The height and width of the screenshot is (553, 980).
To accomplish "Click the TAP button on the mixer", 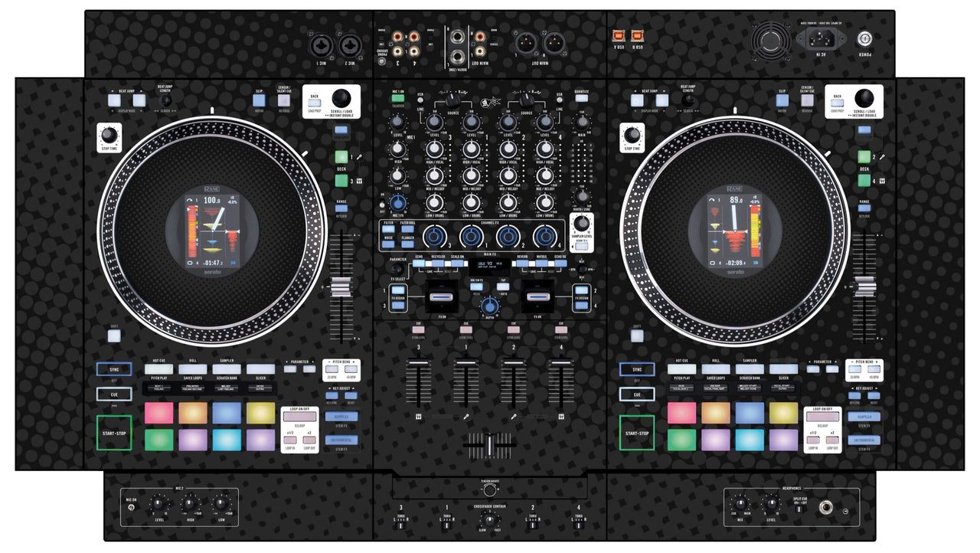I will [x=505, y=286].
